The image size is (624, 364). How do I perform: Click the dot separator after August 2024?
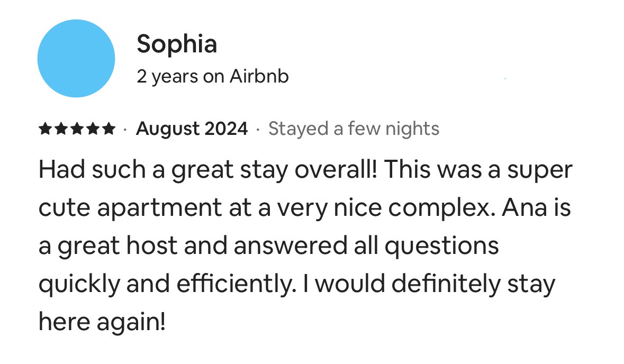tap(258, 129)
